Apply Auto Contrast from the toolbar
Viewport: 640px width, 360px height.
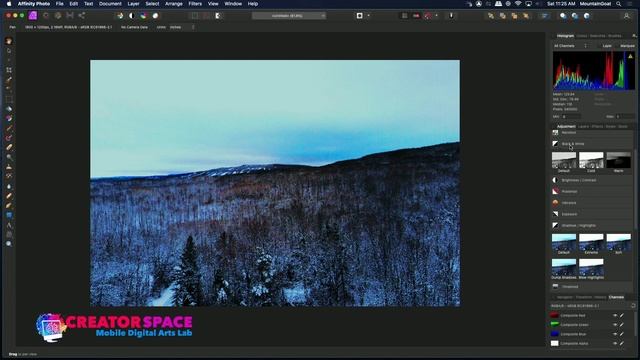click(x=131, y=16)
